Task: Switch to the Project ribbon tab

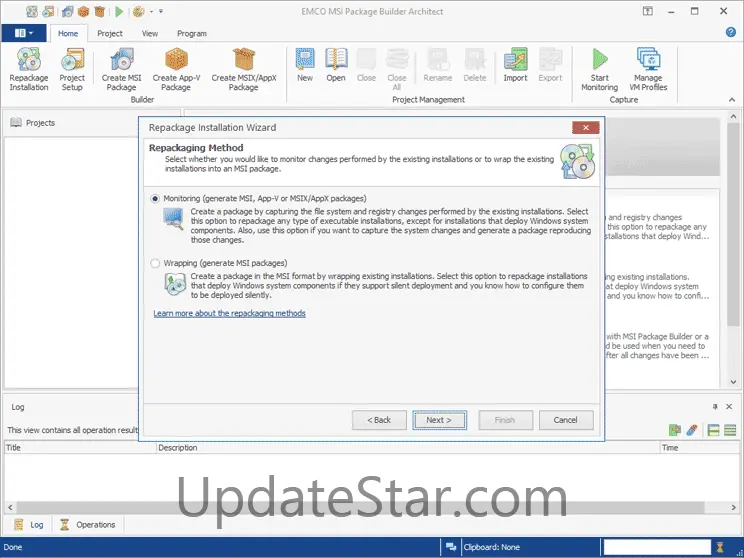Action: click(x=110, y=34)
